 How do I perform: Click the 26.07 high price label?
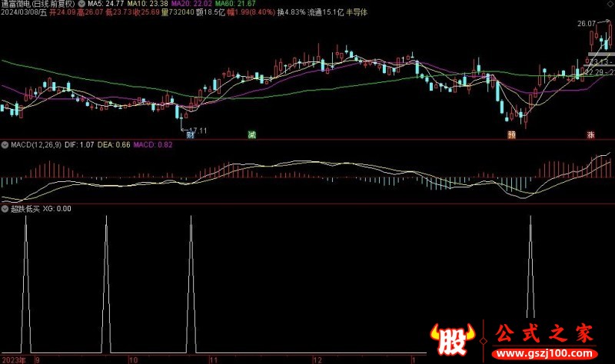(587, 24)
